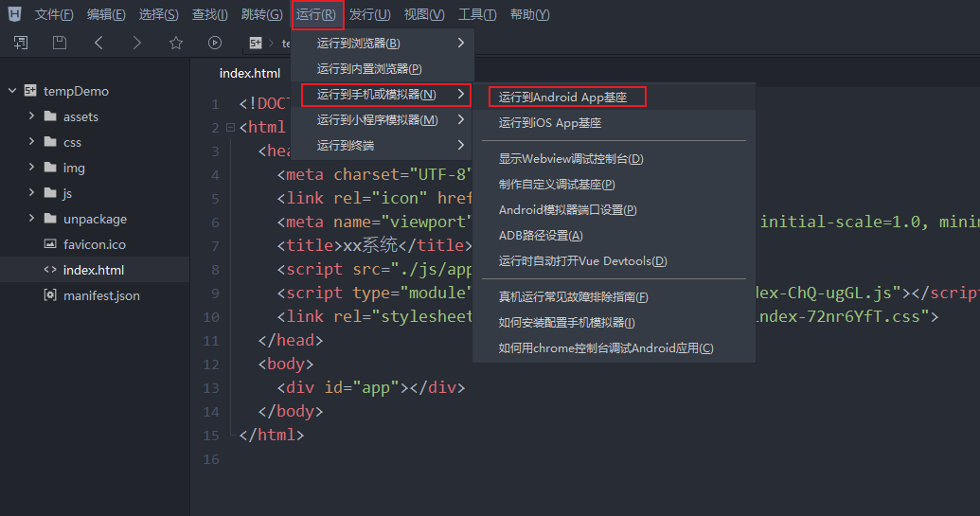The width and height of the screenshot is (980, 516).
Task: Open submenu arrow for 运行到浏览器
Action: pos(460,43)
